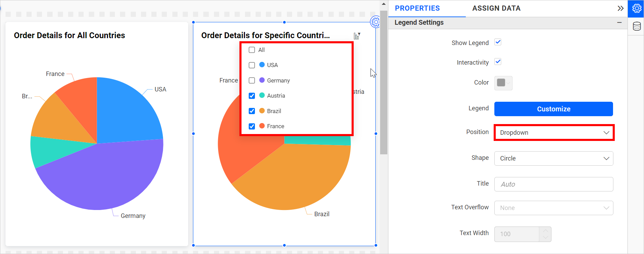Collapse the properties panel with double chevron

620,8
